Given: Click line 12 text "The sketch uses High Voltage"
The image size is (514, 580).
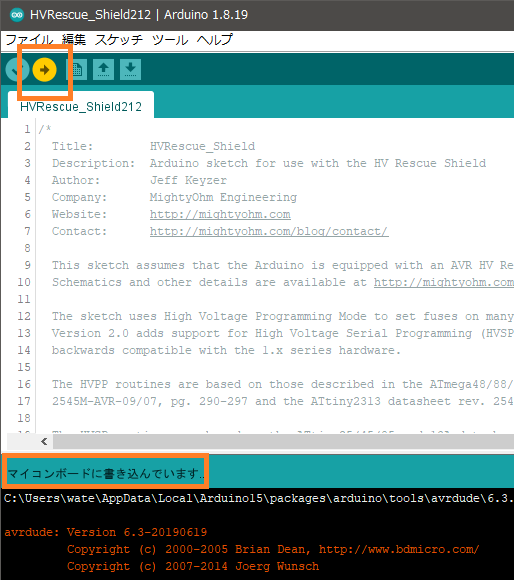Looking at the screenshot, I should [x=149, y=316].
